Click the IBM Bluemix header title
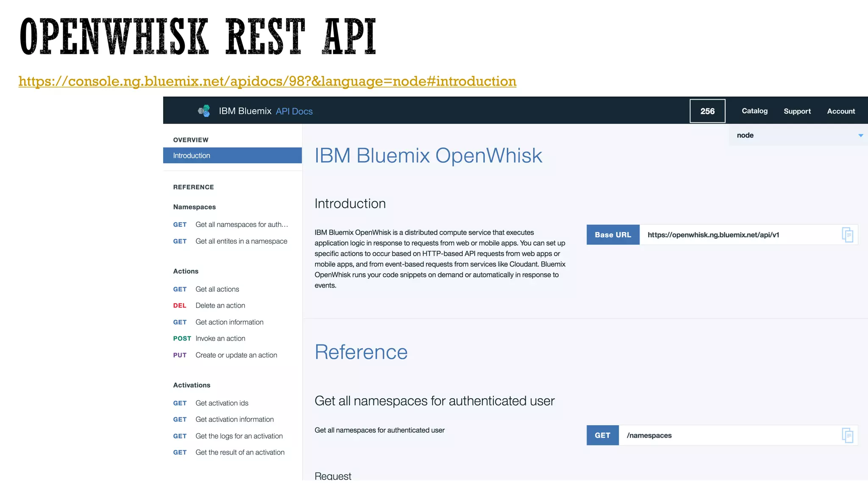The height and width of the screenshot is (488, 868). pyautogui.click(x=245, y=111)
